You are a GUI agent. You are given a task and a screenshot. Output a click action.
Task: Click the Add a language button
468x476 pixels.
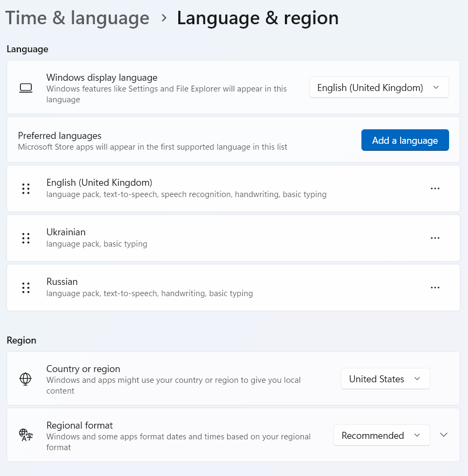pos(404,141)
